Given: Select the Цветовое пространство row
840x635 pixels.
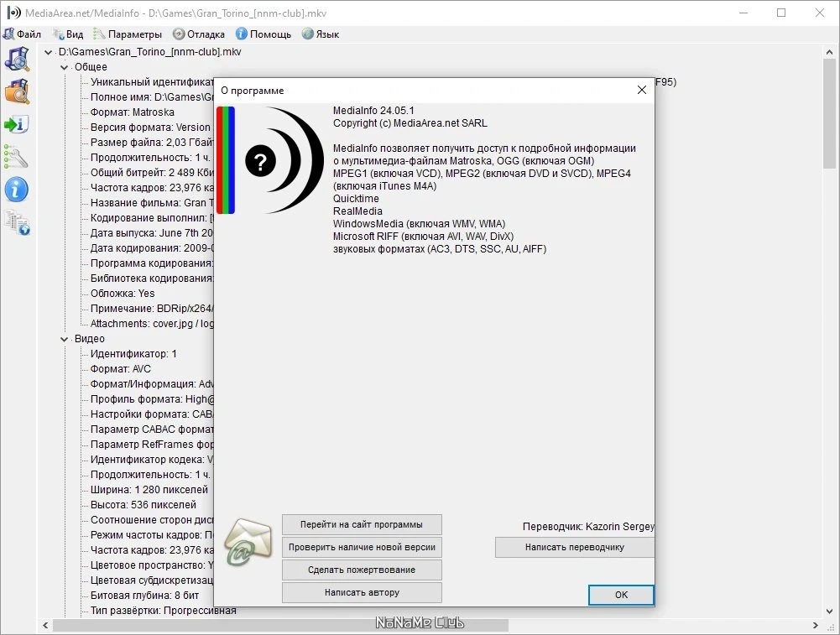Looking at the screenshot, I should (152, 565).
